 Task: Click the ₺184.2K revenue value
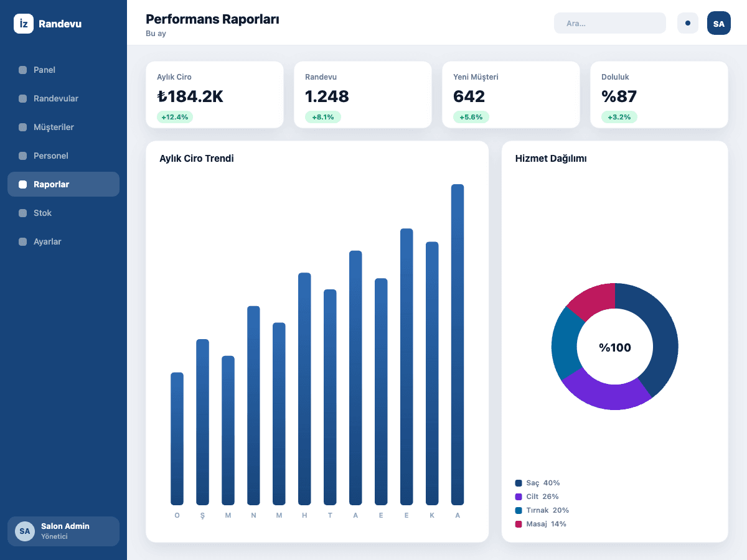190,96
